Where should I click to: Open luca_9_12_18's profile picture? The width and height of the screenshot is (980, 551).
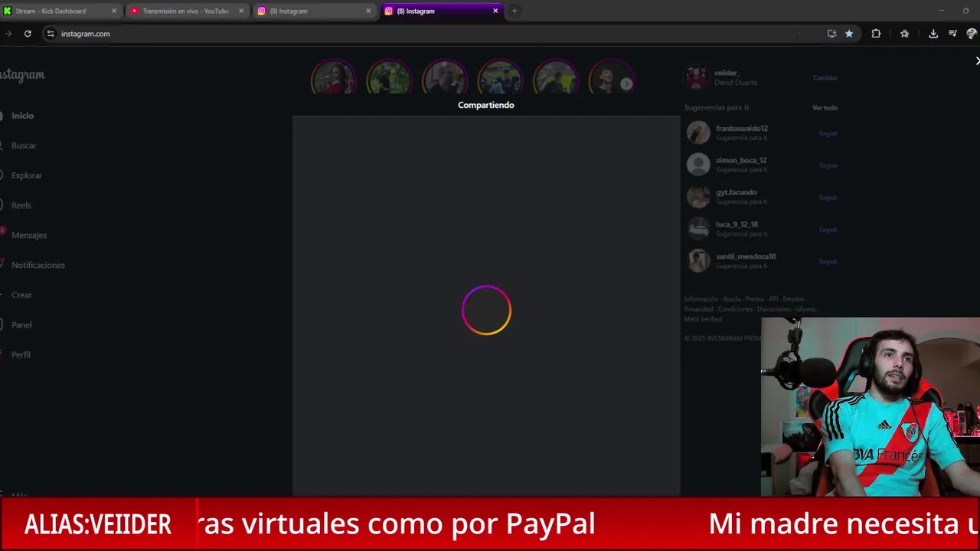[x=698, y=229]
